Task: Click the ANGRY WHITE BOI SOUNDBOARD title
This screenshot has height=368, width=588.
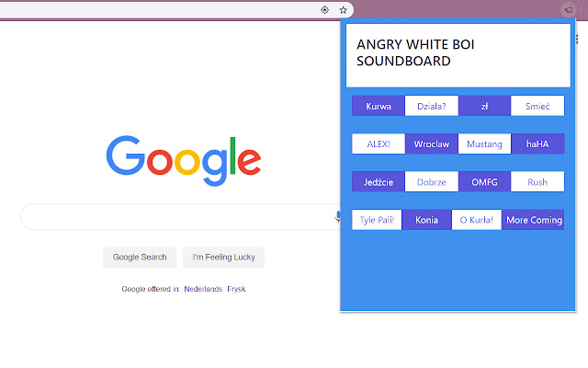Action: pos(415,52)
